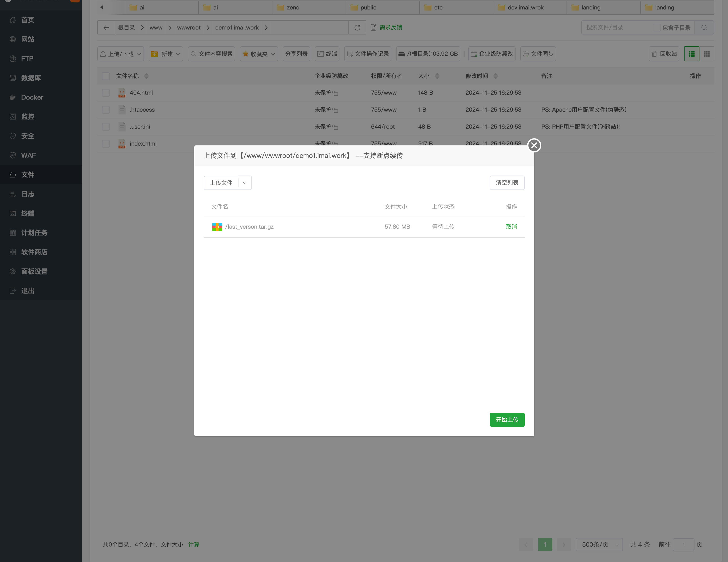The height and width of the screenshot is (562, 728).
Task: Cancel the last_verson.tar.gz upload
Action: (511, 226)
